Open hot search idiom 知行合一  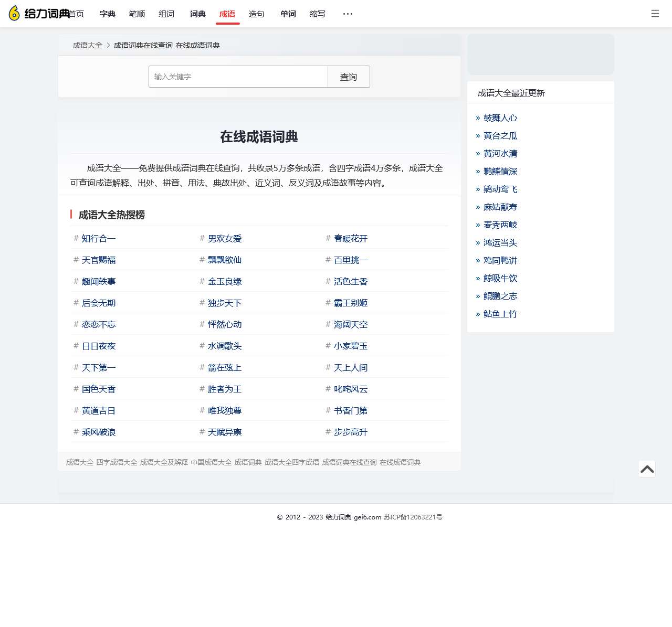tap(99, 238)
